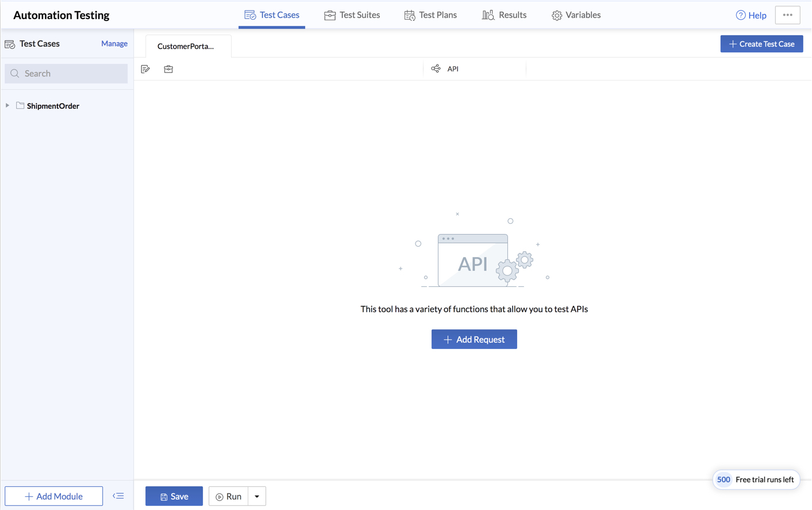
Task: Open the Test Cases tab
Action: point(272,15)
